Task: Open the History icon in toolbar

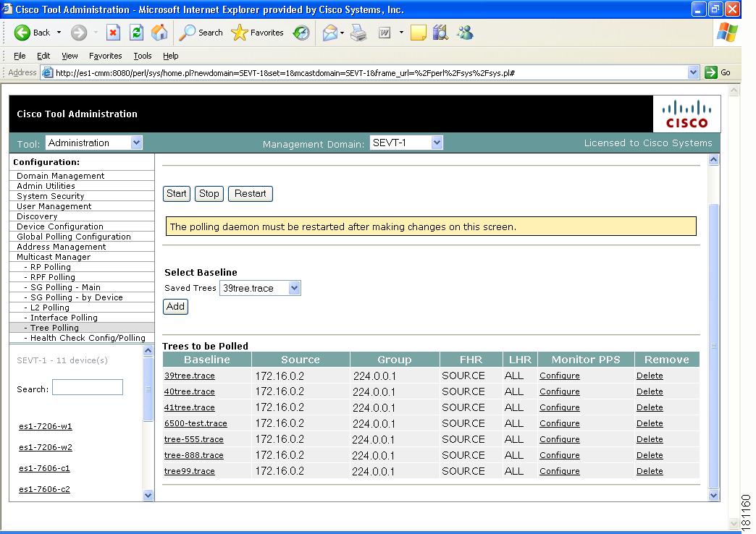Action: tap(301, 33)
